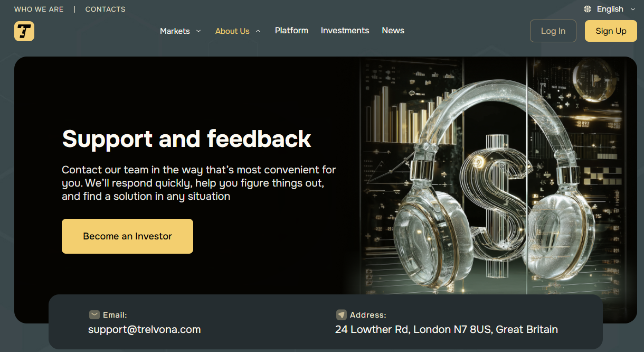Click the Sign Up button
Image resolution: width=644 pixels, height=352 pixels.
click(x=611, y=31)
